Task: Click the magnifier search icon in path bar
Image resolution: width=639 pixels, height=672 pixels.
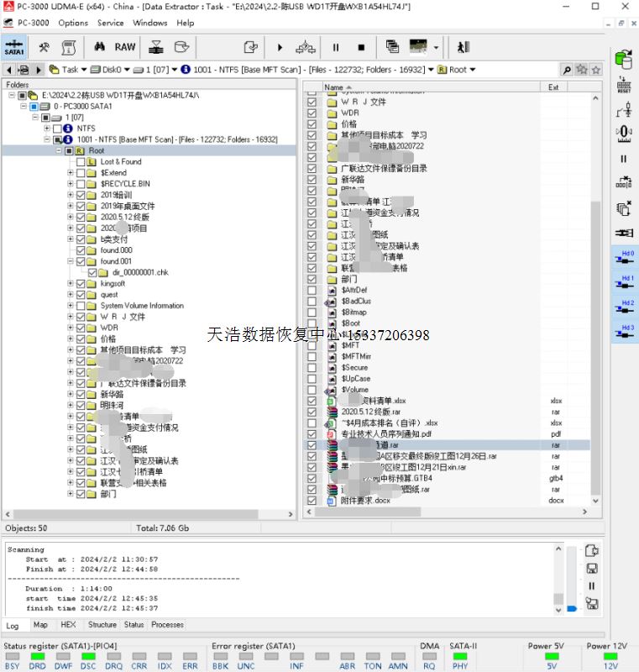Action: [x=567, y=70]
